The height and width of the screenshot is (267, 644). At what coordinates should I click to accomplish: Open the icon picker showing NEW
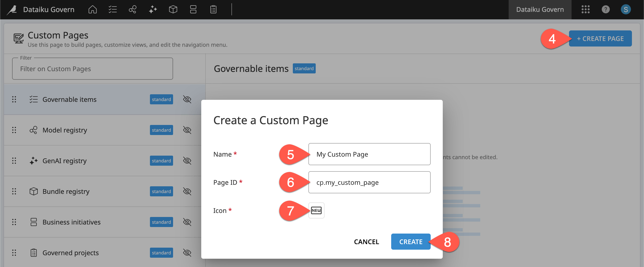coord(316,210)
